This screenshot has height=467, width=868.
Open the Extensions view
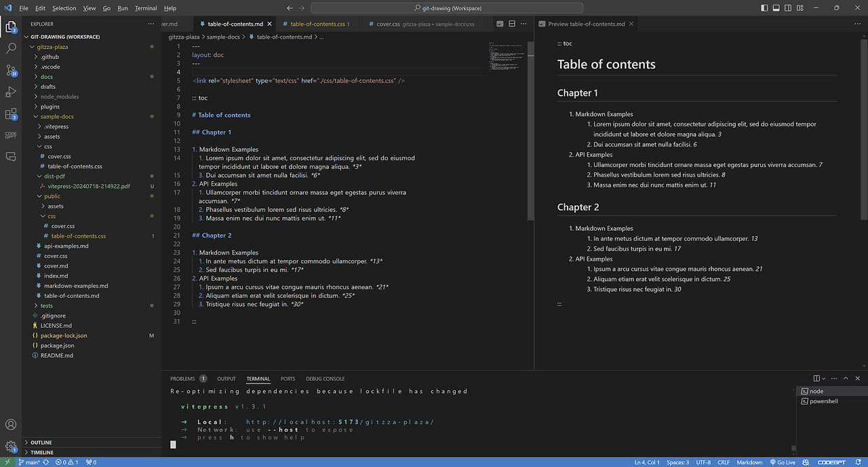(x=11, y=114)
